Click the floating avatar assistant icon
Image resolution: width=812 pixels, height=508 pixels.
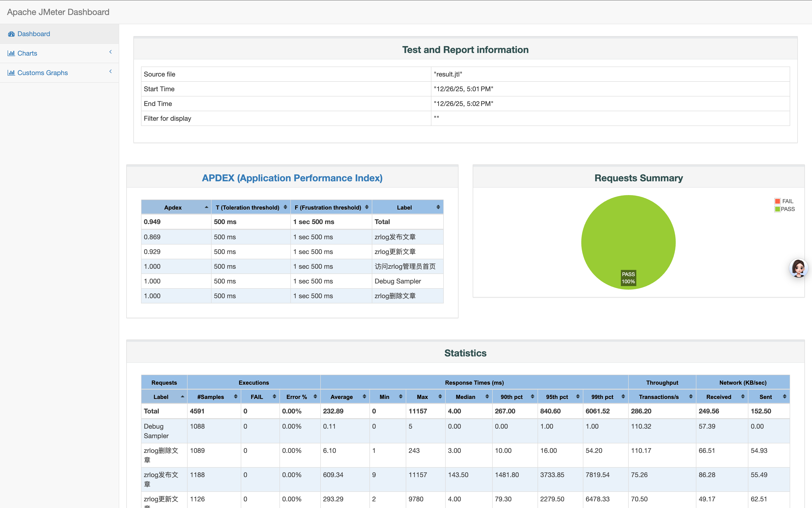pos(798,268)
